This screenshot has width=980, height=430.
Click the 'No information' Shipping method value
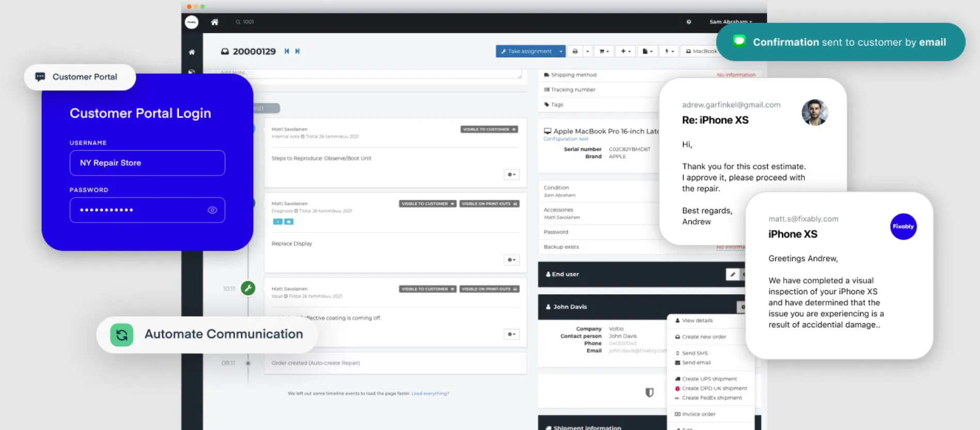point(736,75)
